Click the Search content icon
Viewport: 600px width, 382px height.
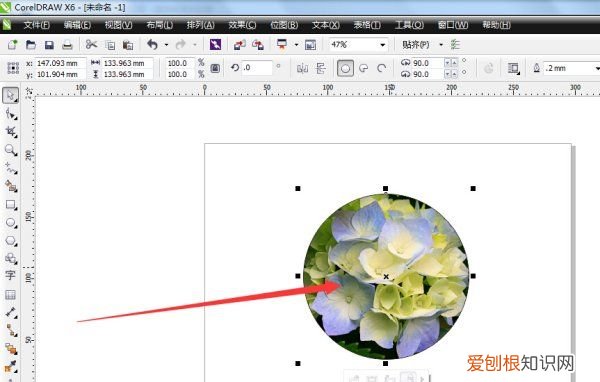tap(215, 45)
